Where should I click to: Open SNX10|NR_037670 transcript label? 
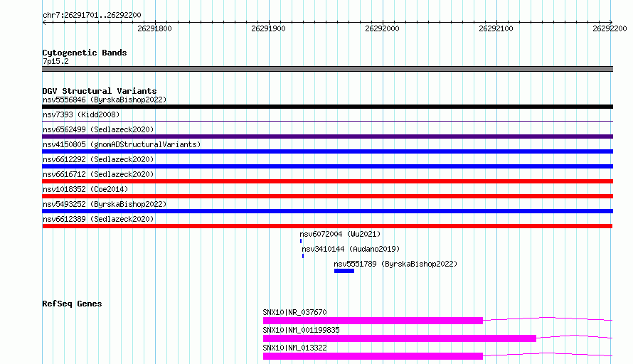click(x=294, y=312)
